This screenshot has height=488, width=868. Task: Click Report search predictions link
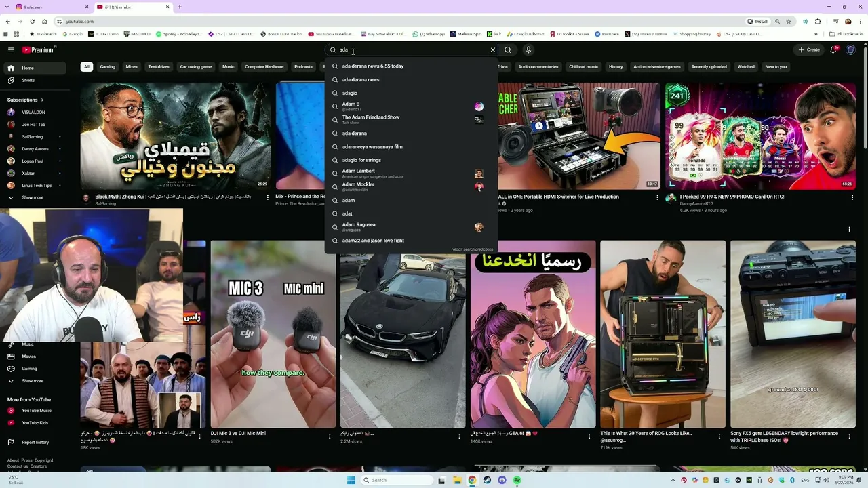473,249
